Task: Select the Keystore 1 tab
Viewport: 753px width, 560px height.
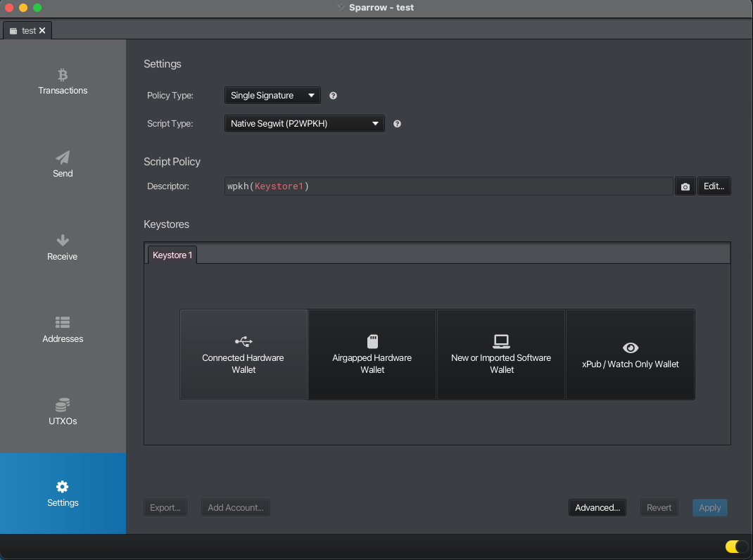Action: (172, 255)
